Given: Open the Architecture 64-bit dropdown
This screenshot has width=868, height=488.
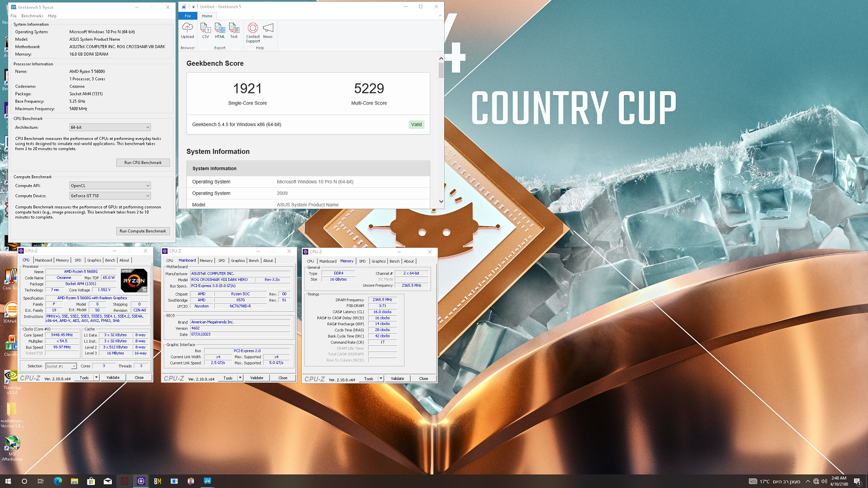Looking at the screenshot, I should 110,127.
